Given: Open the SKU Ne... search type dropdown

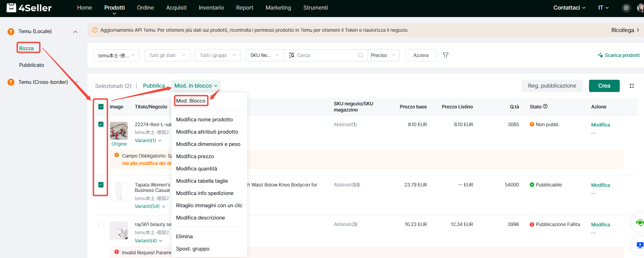Looking at the screenshot, I should click(265, 55).
